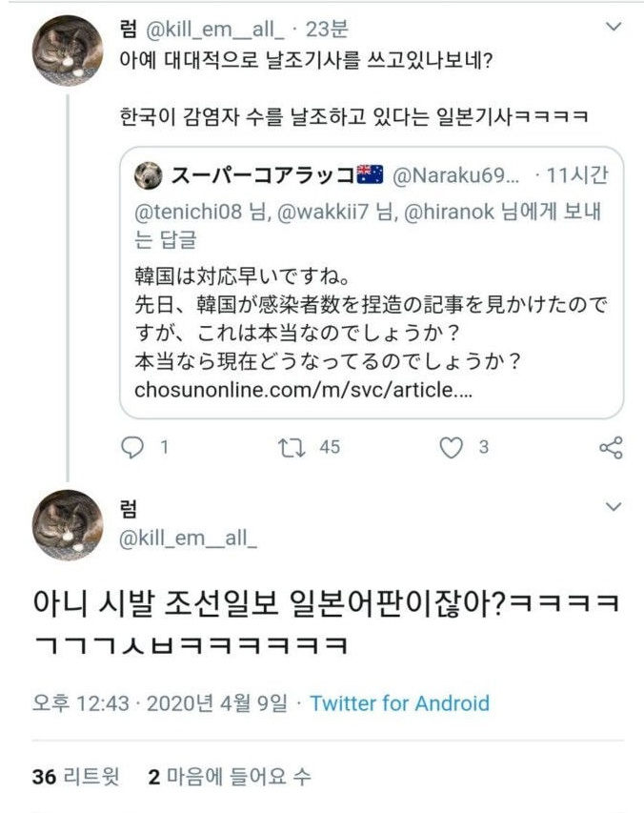Open the first tweet's cat profile picture

(68, 51)
